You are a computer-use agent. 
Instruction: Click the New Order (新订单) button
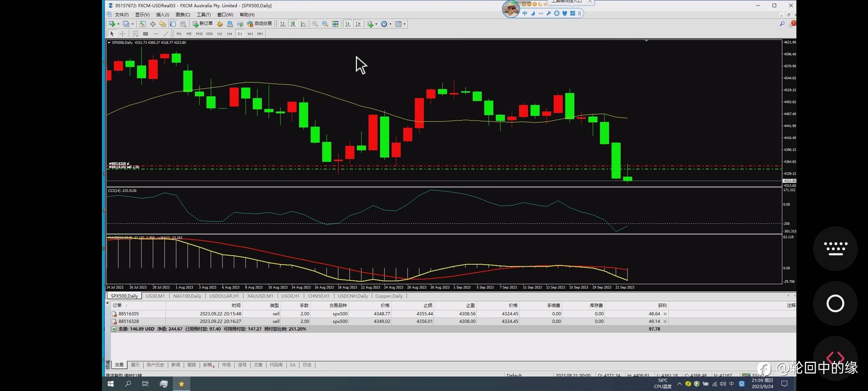point(203,24)
